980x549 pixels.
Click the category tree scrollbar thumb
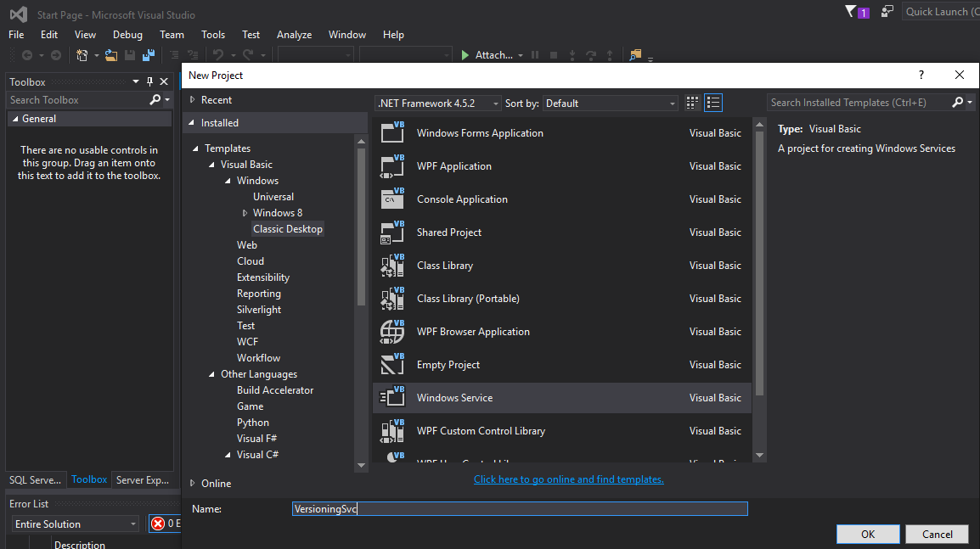point(361,227)
